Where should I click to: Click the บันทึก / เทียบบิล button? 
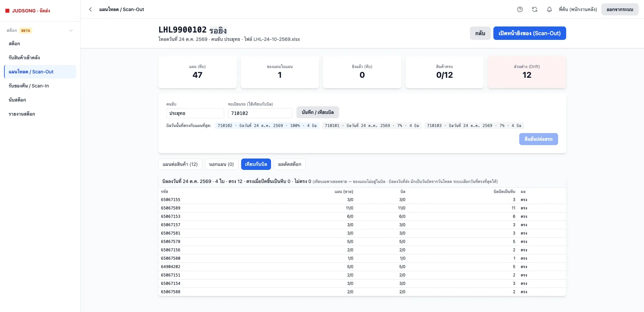(x=318, y=112)
